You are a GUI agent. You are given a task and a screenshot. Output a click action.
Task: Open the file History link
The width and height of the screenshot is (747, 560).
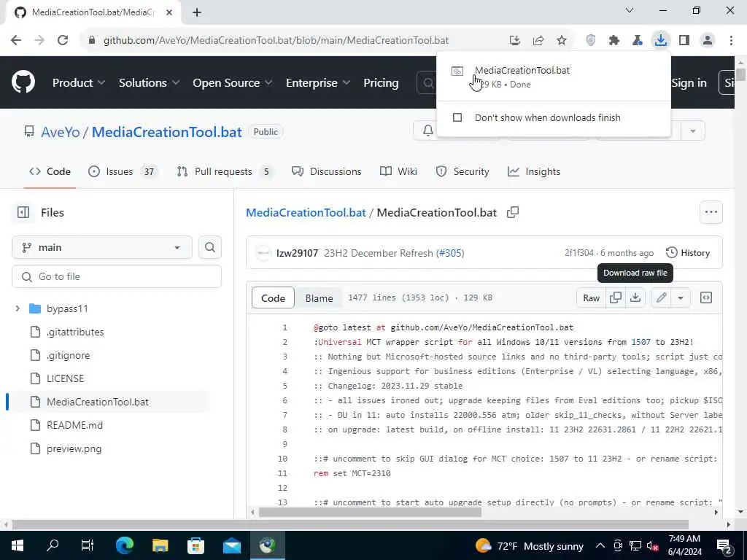click(688, 253)
